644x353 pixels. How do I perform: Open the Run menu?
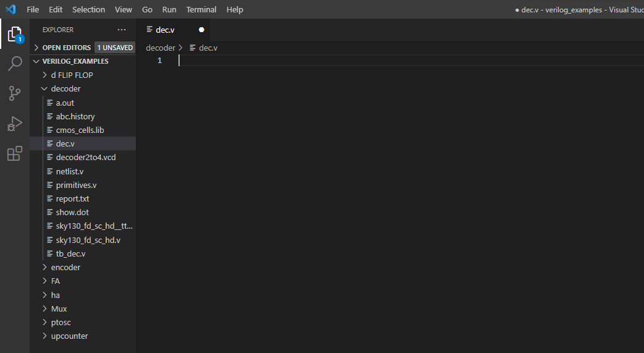(169, 9)
